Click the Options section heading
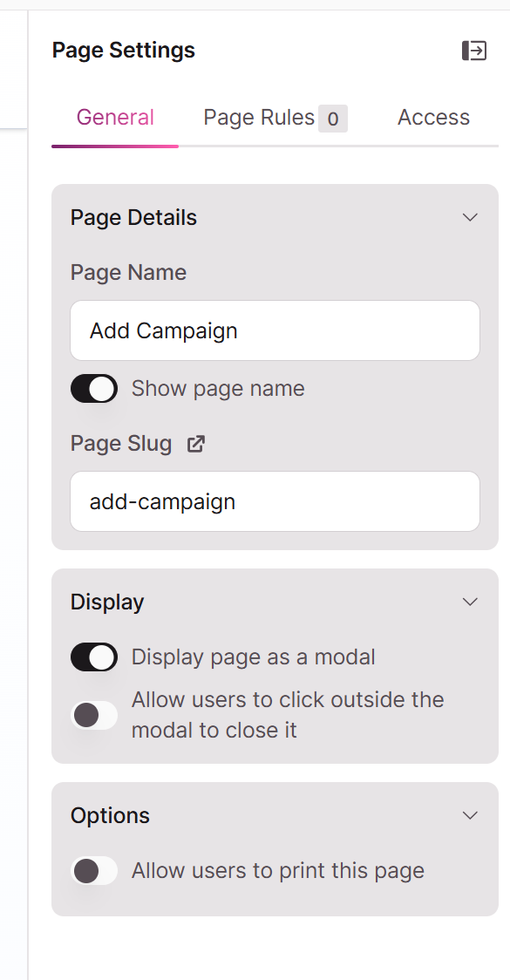 click(x=110, y=815)
